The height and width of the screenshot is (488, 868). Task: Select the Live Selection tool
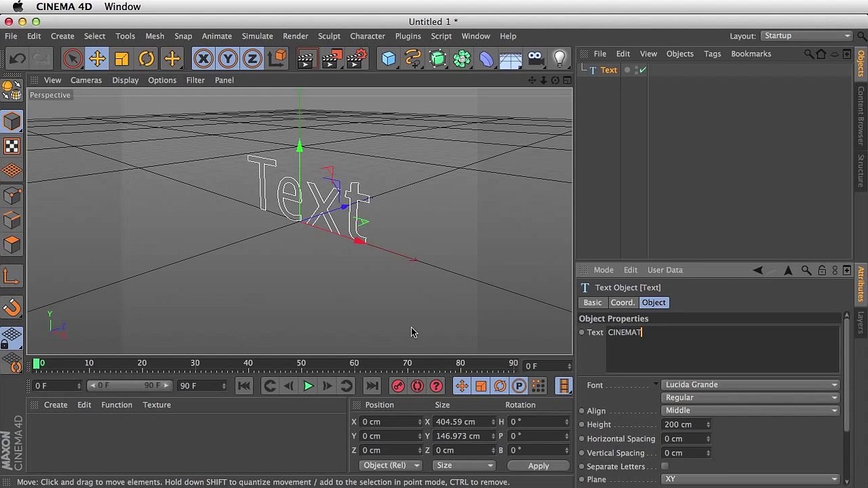tap(73, 59)
